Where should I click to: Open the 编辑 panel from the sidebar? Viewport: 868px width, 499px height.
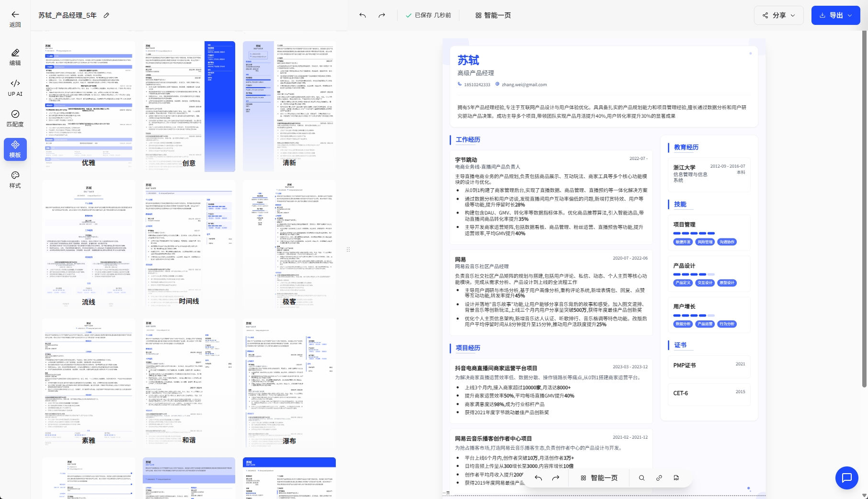[15, 57]
